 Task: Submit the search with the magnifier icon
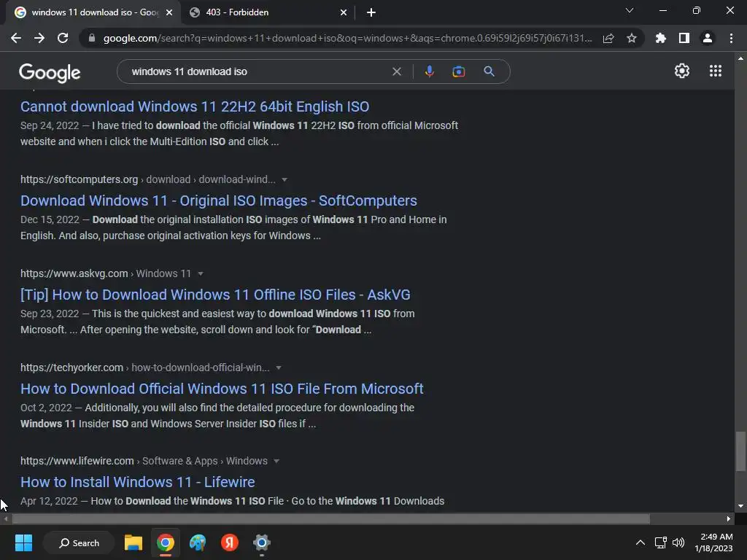point(489,71)
